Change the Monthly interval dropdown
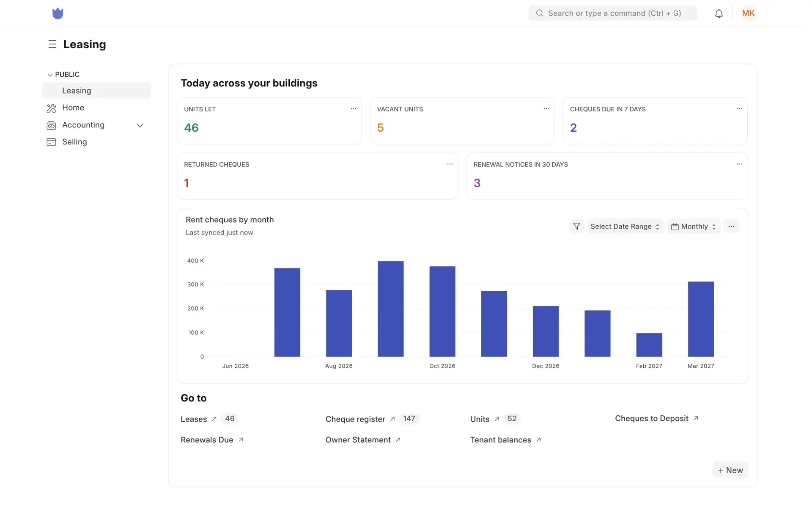 point(694,226)
